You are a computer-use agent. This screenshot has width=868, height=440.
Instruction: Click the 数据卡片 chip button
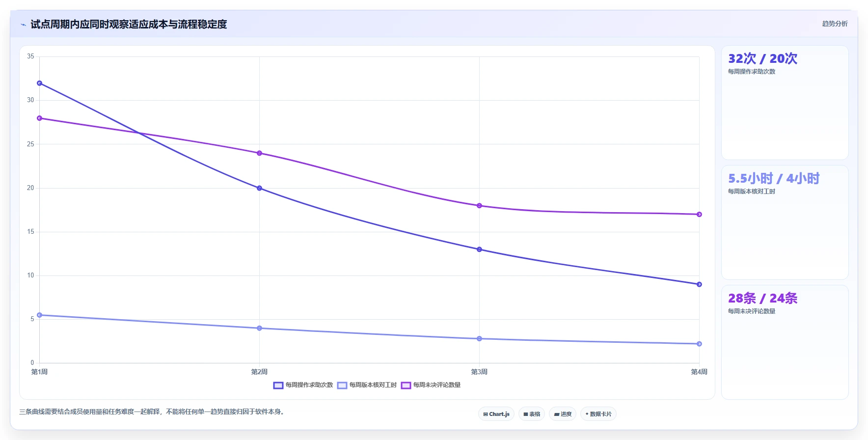pos(598,414)
